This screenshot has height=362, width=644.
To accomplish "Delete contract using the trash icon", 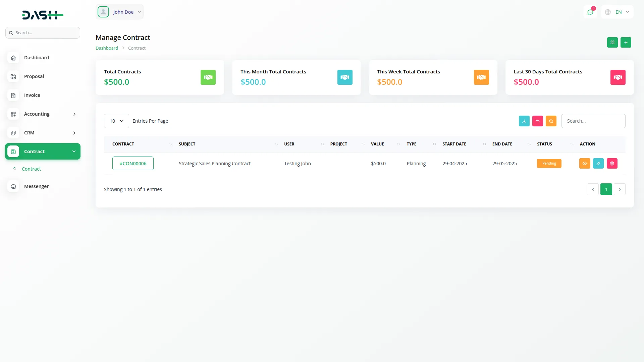I will coord(612,164).
